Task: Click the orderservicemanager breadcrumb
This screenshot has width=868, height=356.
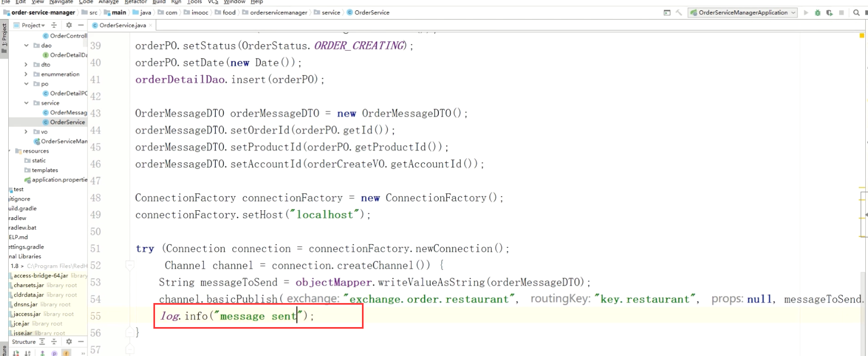Action: tap(275, 13)
